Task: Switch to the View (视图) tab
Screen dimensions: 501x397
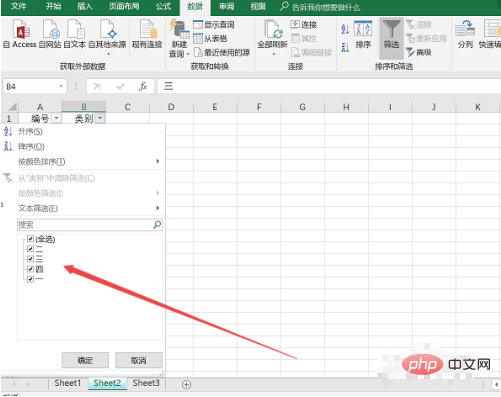Action: pos(258,6)
